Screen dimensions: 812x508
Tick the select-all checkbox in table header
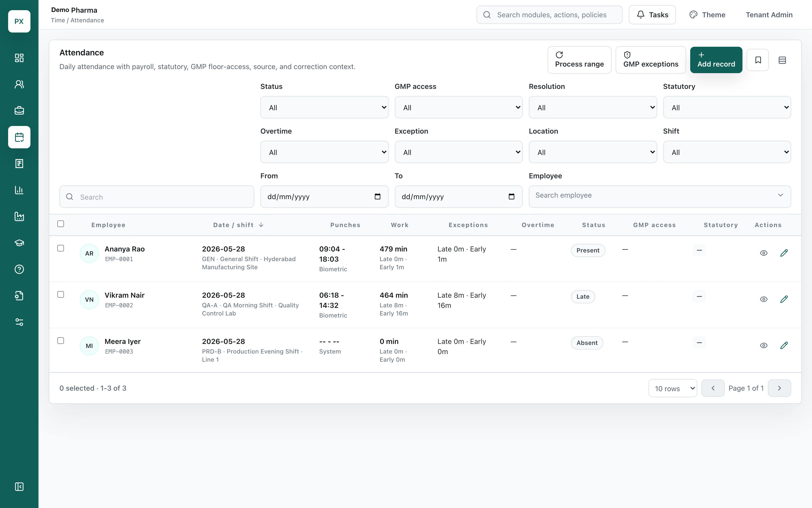point(61,224)
